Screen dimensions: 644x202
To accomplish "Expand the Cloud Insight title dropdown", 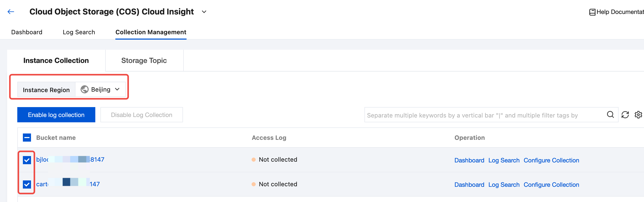I will (204, 12).
